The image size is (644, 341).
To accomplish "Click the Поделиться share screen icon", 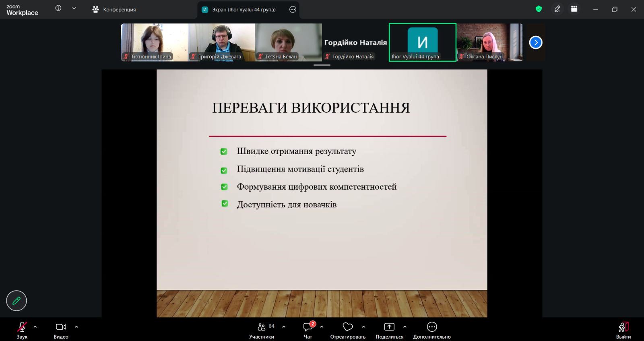I will pyautogui.click(x=389, y=327).
